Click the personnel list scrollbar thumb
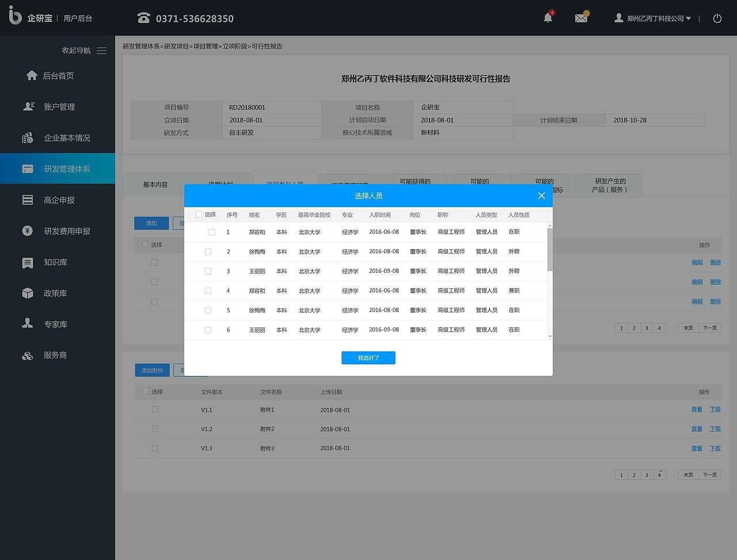 point(550,249)
